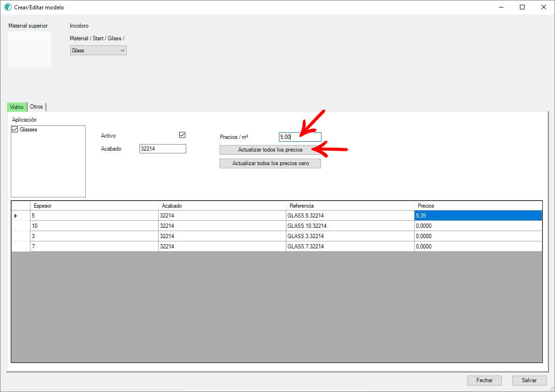Click the Fechar button

[x=484, y=380]
